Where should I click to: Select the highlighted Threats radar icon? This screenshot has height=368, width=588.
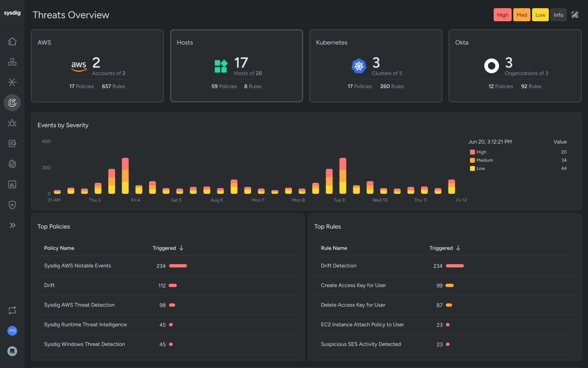pyautogui.click(x=12, y=103)
